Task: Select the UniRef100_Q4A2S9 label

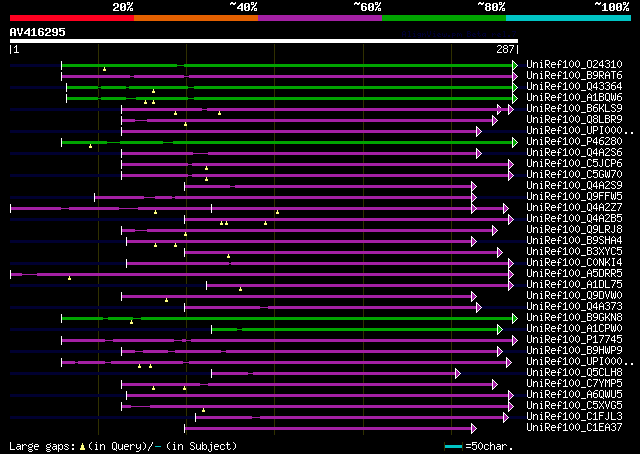Action: 574,186
